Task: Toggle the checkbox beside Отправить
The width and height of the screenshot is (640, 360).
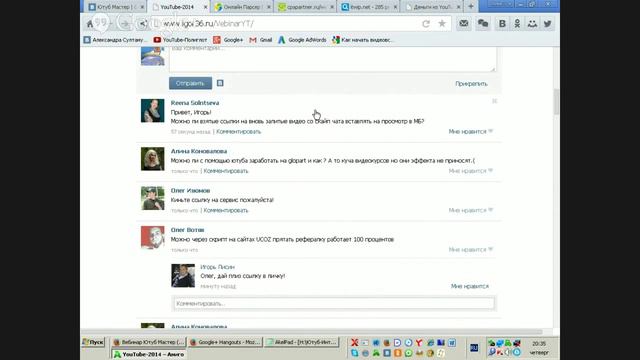Action: click(x=220, y=83)
